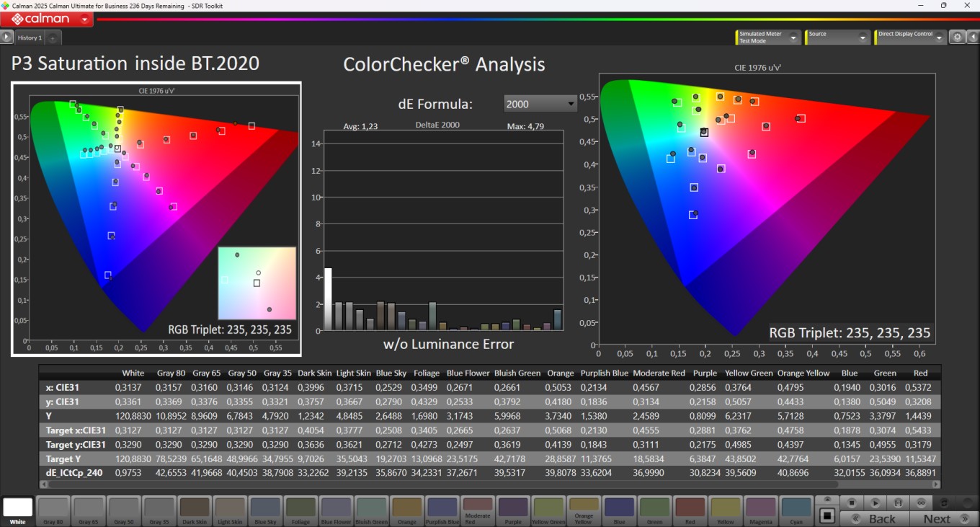Viewport: 980px width, 527px height.
Task: Open the Direct Display Control dropdown
Action: pos(909,37)
